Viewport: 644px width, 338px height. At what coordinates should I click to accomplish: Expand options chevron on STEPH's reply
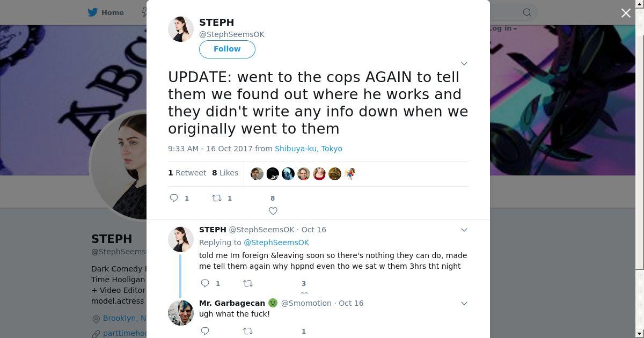click(x=464, y=230)
